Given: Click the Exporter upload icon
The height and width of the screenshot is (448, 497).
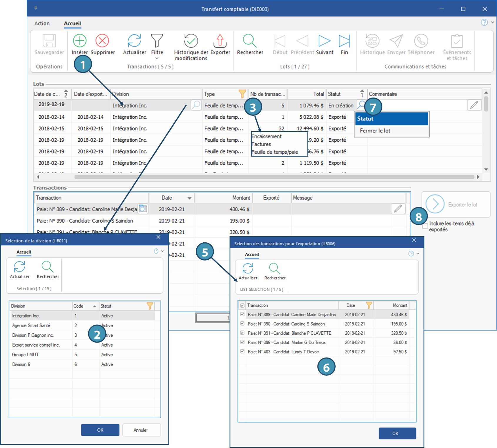Looking at the screenshot, I should pyautogui.click(x=220, y=41).
